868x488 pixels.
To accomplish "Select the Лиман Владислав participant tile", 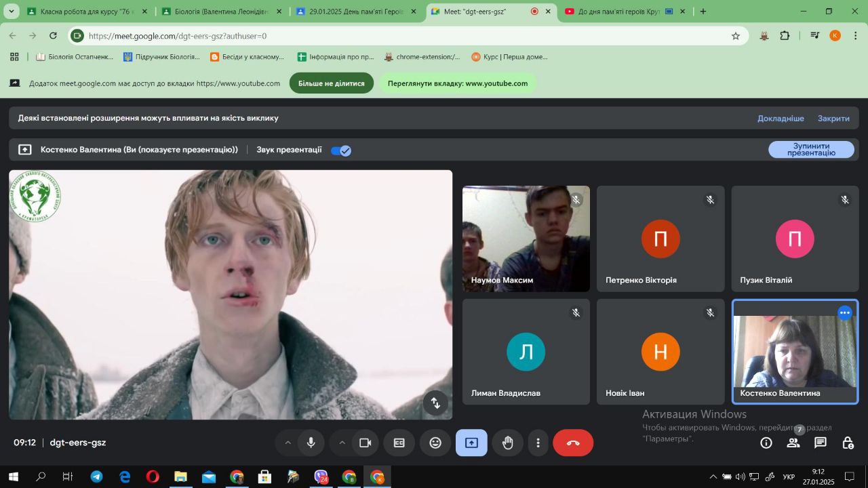I will point(526,352).
